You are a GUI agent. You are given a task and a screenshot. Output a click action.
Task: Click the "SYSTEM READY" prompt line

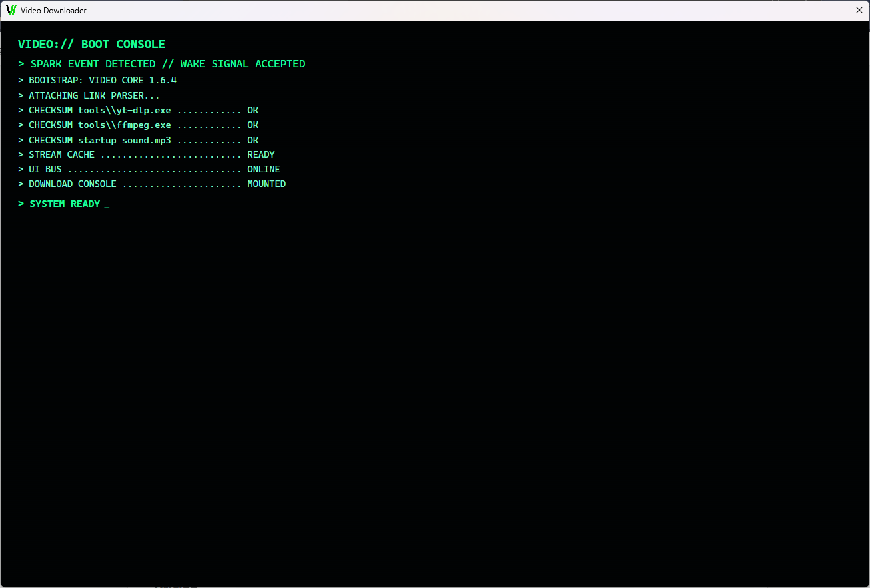[64, 204]
